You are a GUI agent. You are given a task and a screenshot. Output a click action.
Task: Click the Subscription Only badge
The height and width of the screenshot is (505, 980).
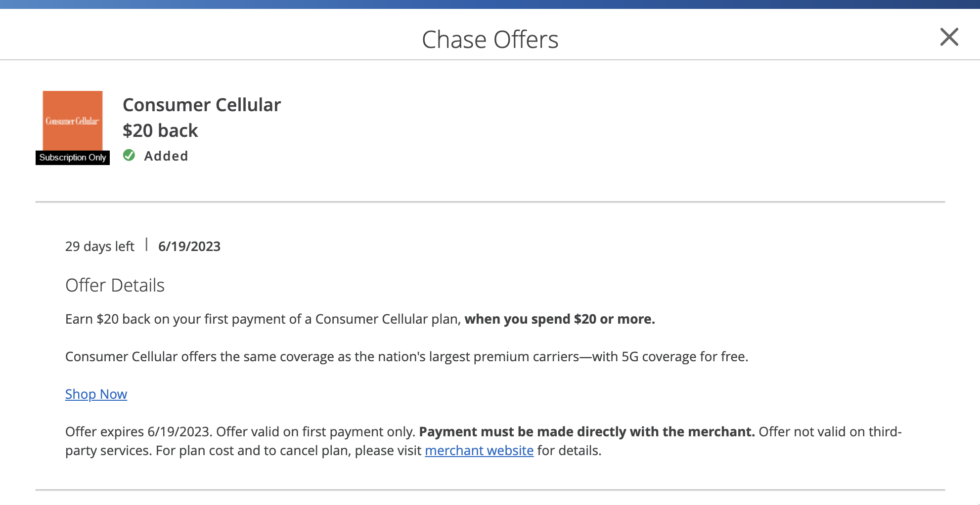[72, 157]
